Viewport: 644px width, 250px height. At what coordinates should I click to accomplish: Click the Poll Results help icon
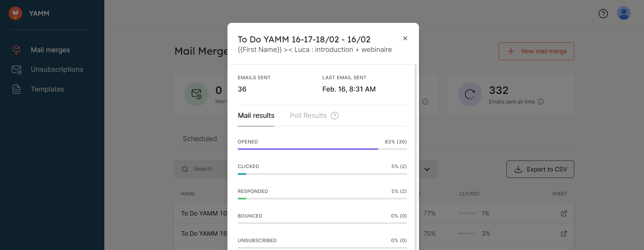(335, 116)
